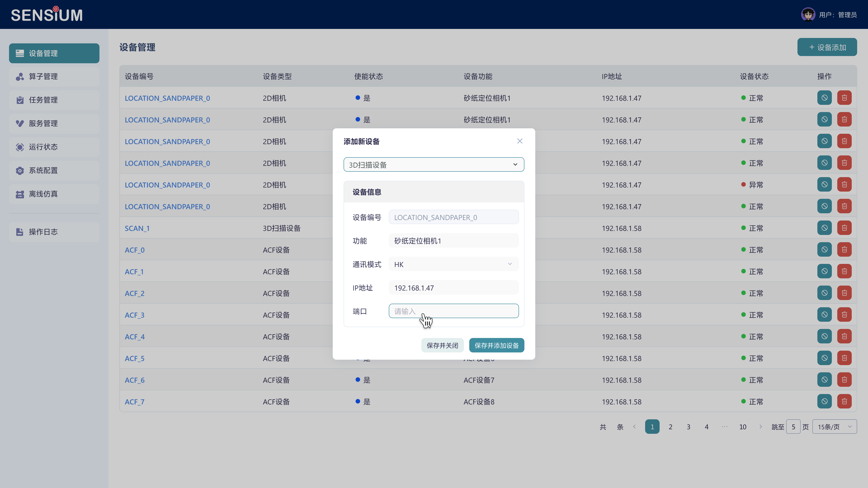
Task: Open 服务管理 in the sidebar
Action: pyautogui.click(x=54, y=124)
